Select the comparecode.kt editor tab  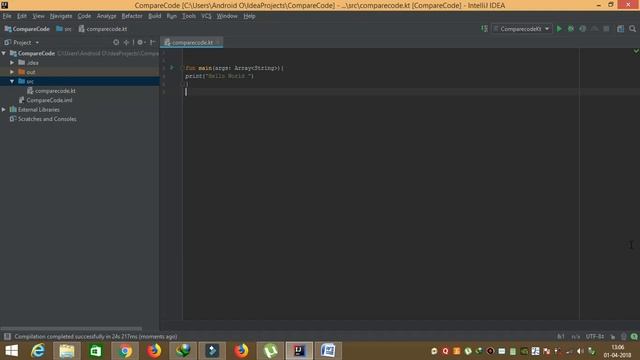(x=191, y=42)
